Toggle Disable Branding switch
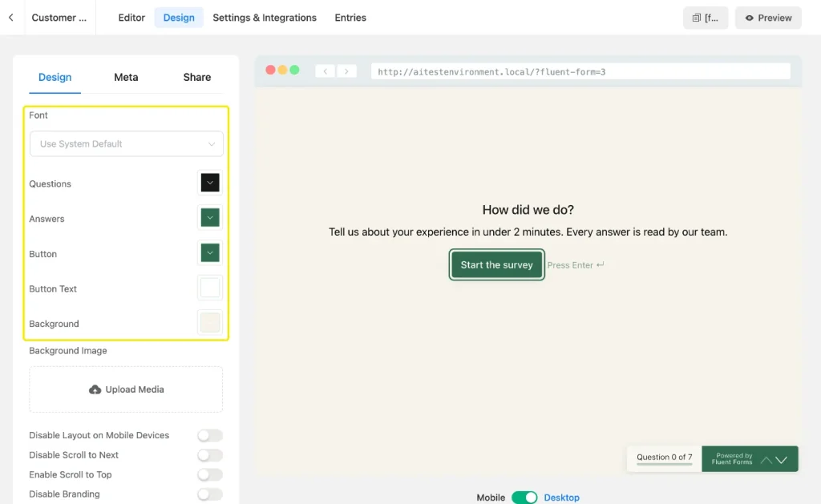Image resolution: width=821 pixels, height=504 pixels. (x=210, y=494)
